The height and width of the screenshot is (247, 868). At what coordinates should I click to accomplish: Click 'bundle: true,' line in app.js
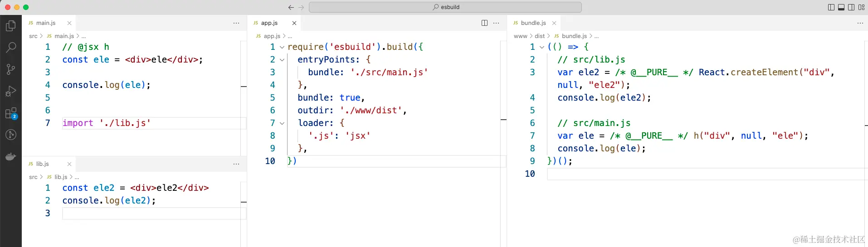click(331, 98)
